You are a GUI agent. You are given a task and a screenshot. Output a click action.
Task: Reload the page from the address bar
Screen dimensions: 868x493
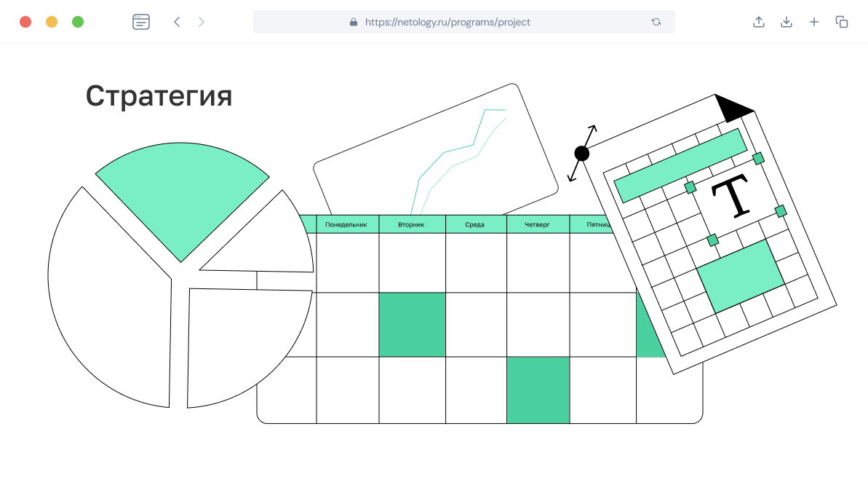pos(656,22)
